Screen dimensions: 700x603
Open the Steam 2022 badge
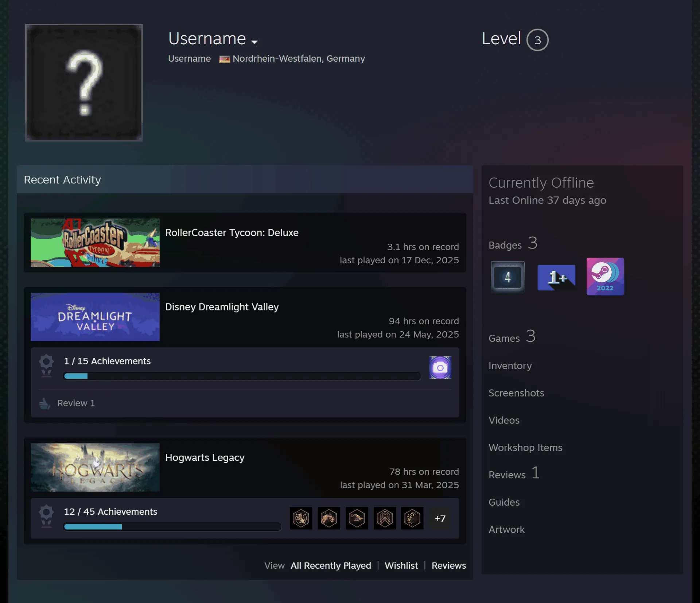click(x=605, y=277)
